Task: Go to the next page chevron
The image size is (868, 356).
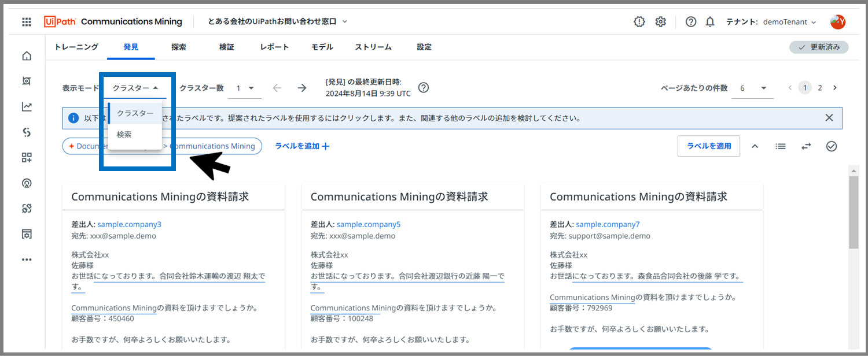Action: tap(834, 88)
